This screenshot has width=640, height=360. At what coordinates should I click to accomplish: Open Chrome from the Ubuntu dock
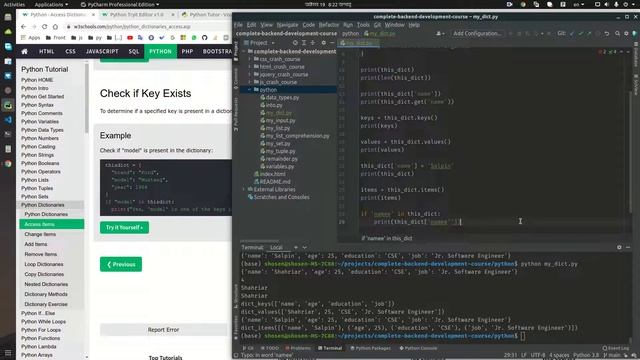click(x=8, y=164)
